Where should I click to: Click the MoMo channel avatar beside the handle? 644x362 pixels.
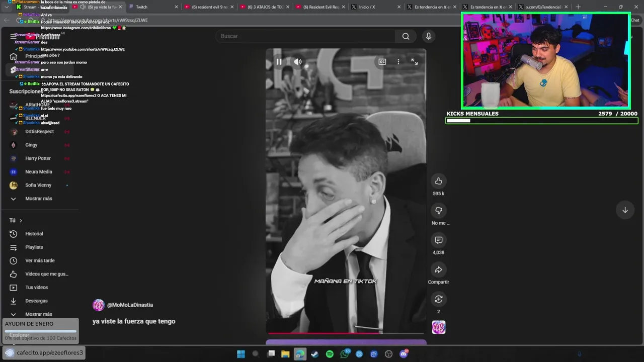99,305
